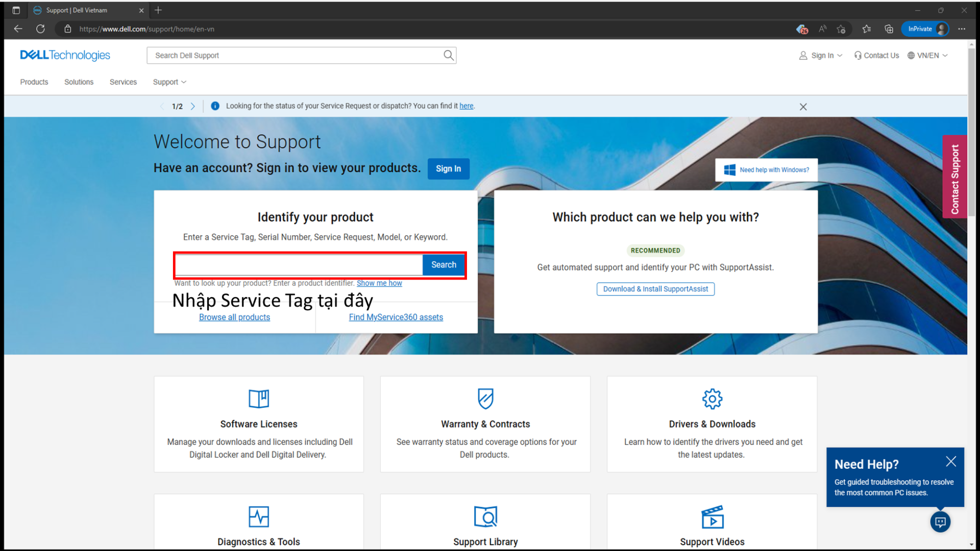Screen dimensions: 980x551
Task: Dismiss the notification banner with X
Action: (x=803, y=107)
